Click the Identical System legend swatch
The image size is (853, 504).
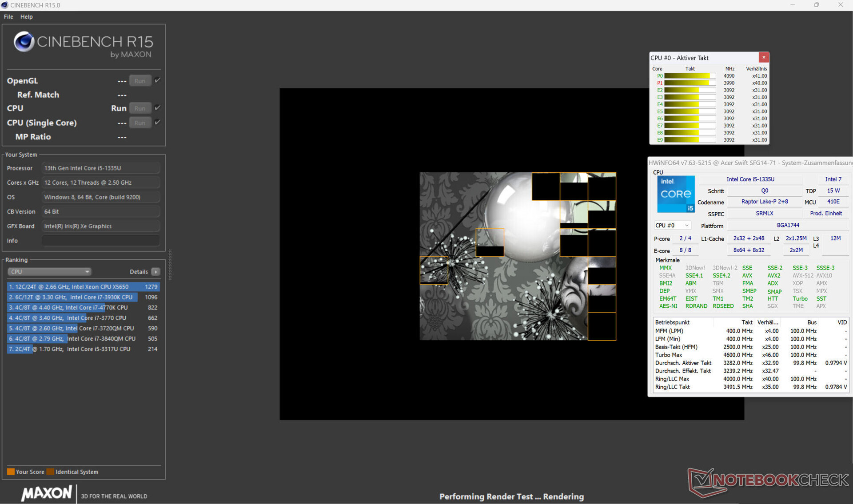pos(50,472)
